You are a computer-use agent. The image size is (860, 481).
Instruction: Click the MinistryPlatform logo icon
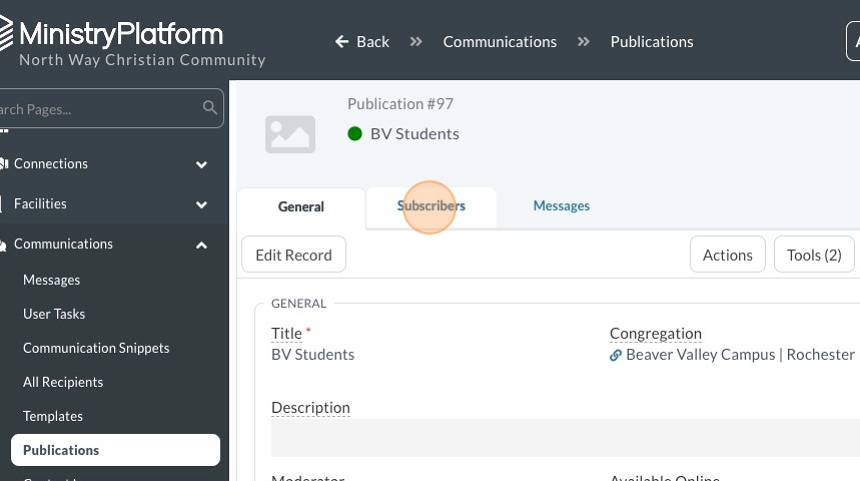coord(6,36)
